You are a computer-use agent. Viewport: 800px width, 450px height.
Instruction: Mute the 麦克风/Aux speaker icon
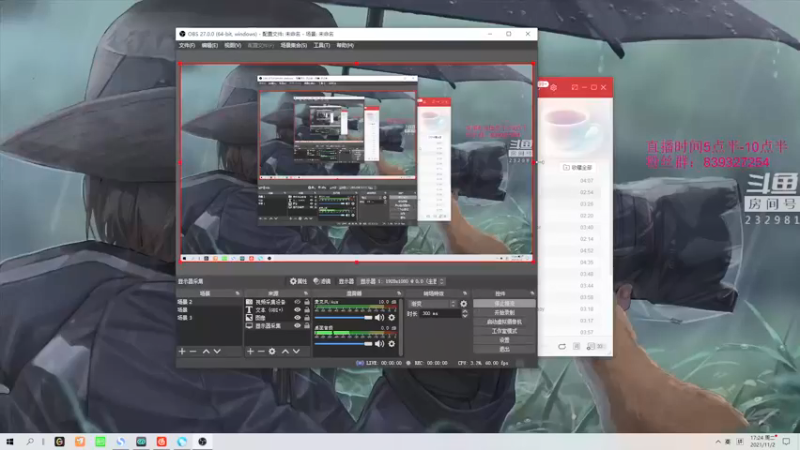pyautogui.click(x=380, y=317)
